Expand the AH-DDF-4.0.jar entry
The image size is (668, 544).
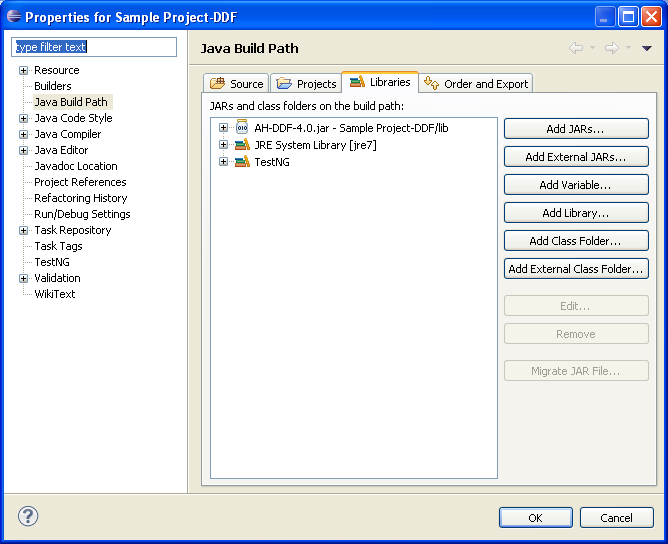(x=223, y=127)
